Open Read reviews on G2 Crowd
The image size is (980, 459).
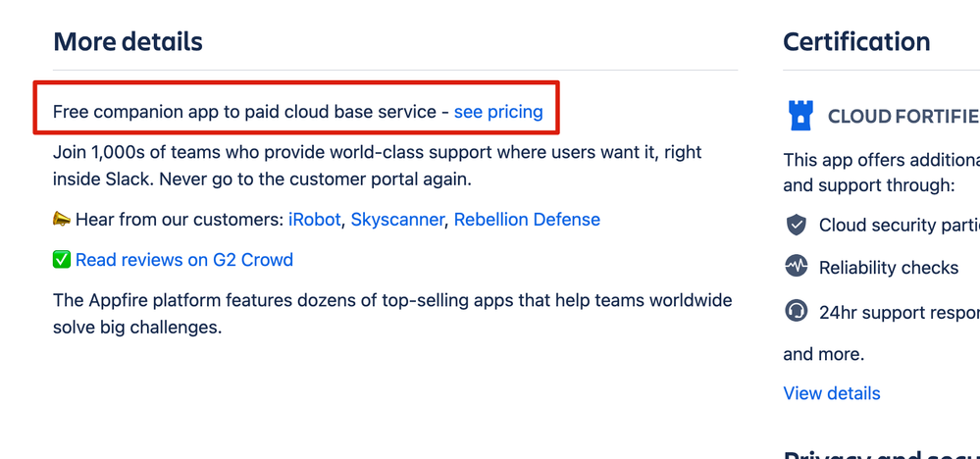click(x=184, y=259)
